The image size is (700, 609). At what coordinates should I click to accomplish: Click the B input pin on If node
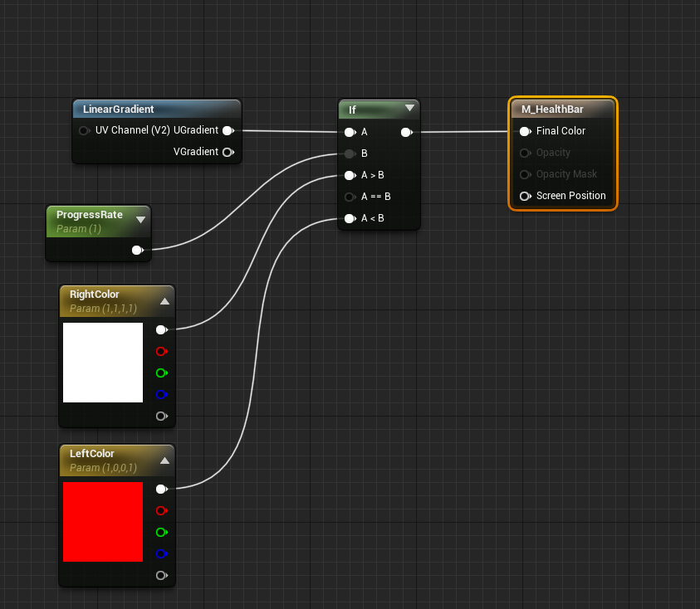point(350,154)
